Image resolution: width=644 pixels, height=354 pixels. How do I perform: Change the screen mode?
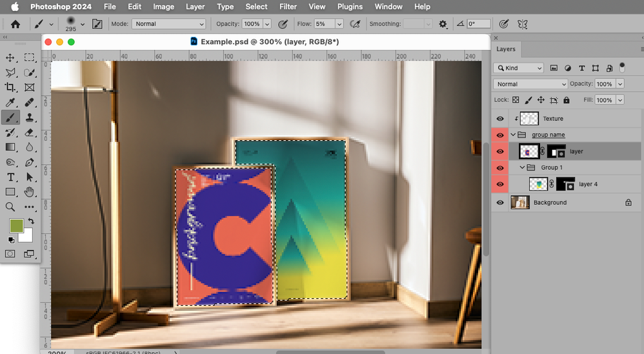pyautogui.click(x=29, y=254)
